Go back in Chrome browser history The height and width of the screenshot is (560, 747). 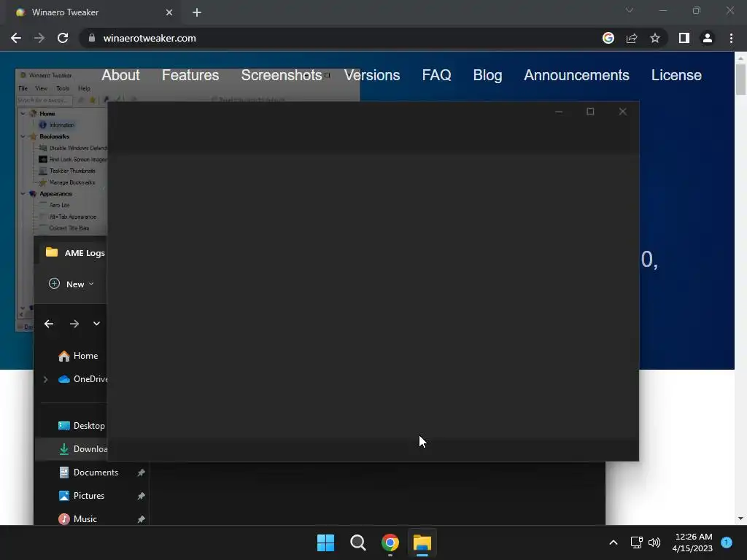(16, 38)
